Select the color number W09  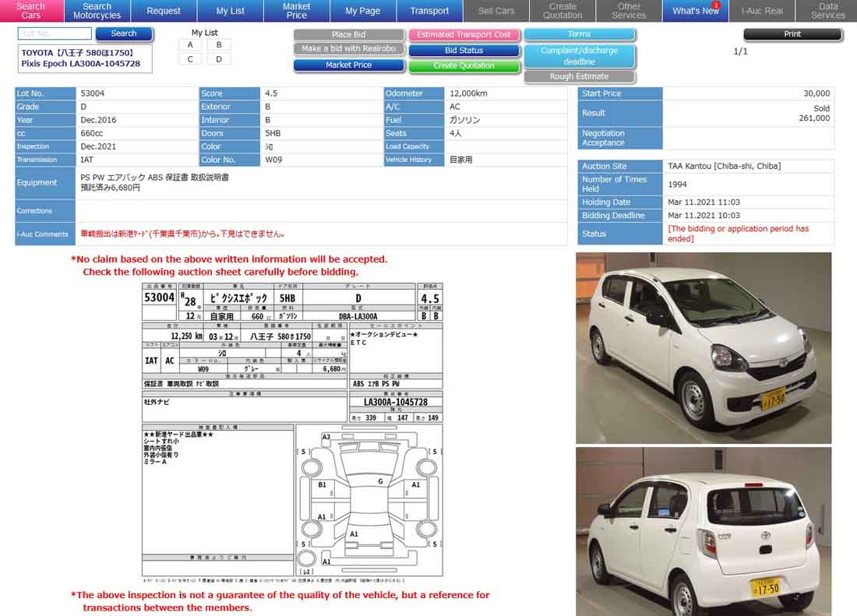[273, 160]
